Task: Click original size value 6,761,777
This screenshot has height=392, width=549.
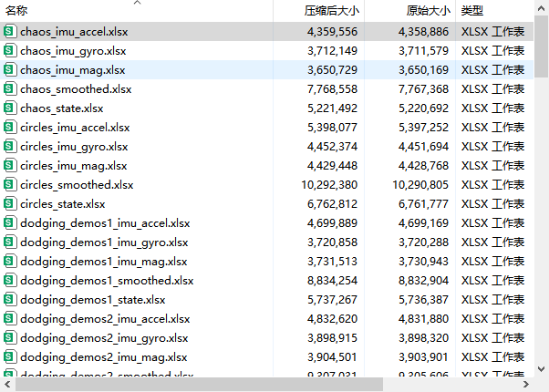Action: 423,204
